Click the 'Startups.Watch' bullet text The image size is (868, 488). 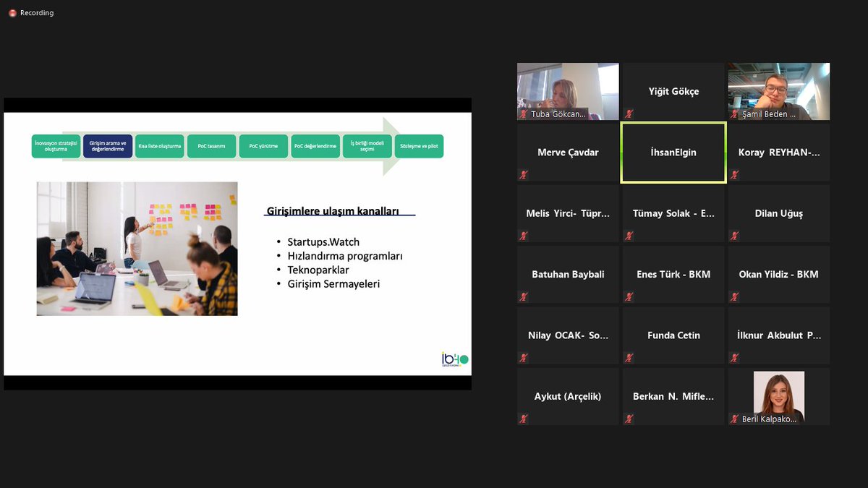(x=323, y=242)
